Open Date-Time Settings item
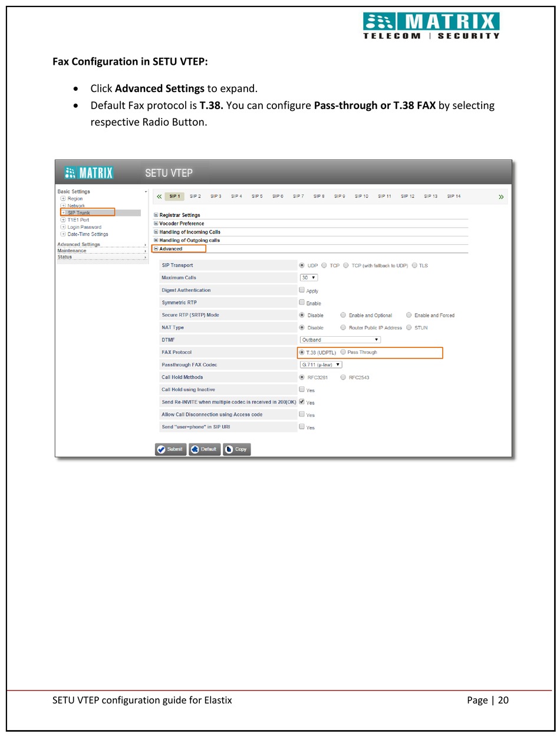Image resolution: width=560 pixels, height=736 pixels. 88,234
